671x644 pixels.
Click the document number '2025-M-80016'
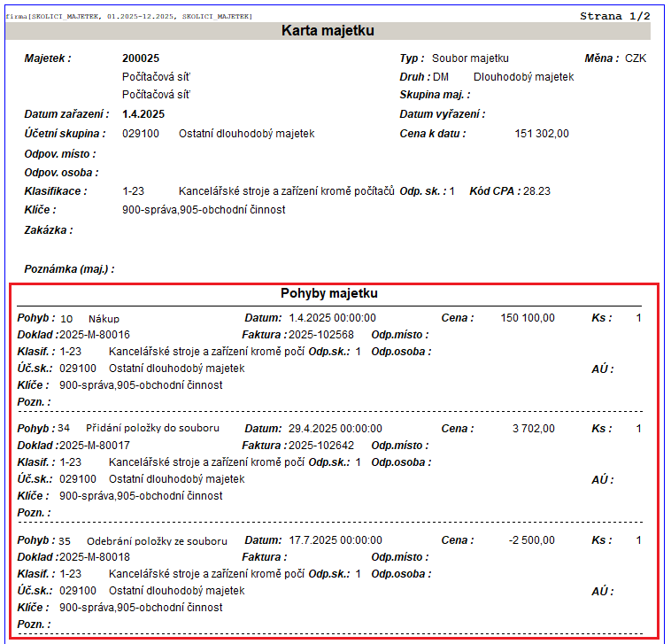click(95, 335)
